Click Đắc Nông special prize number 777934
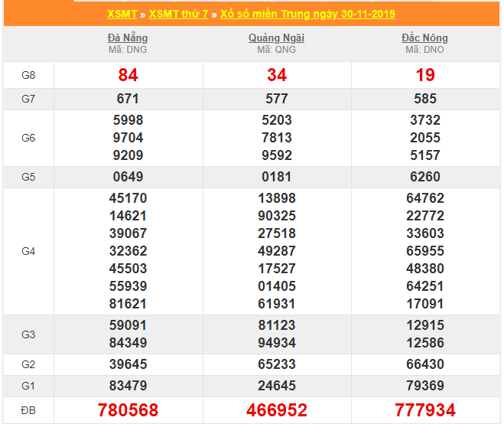The height and width of the screenshot is (424, 504). [424, 410]
